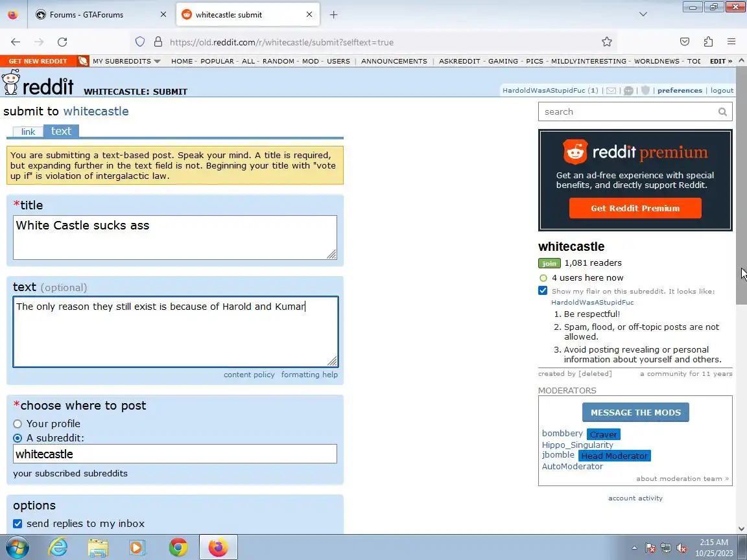
Task: Click the search magnifier icon
Action: click(x=723, y=112)
